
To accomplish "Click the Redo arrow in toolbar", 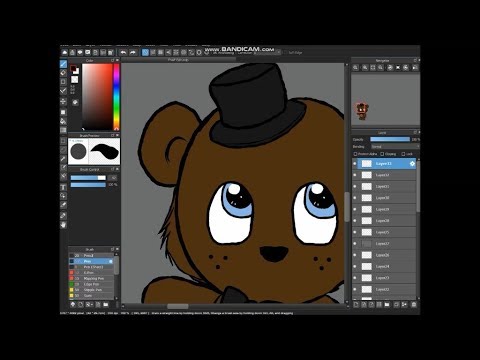I will click(x=133, y=52).
